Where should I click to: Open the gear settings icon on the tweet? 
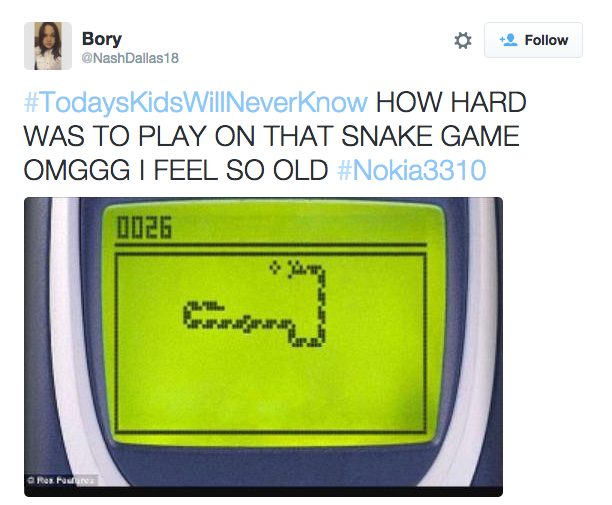pos(463,40)
